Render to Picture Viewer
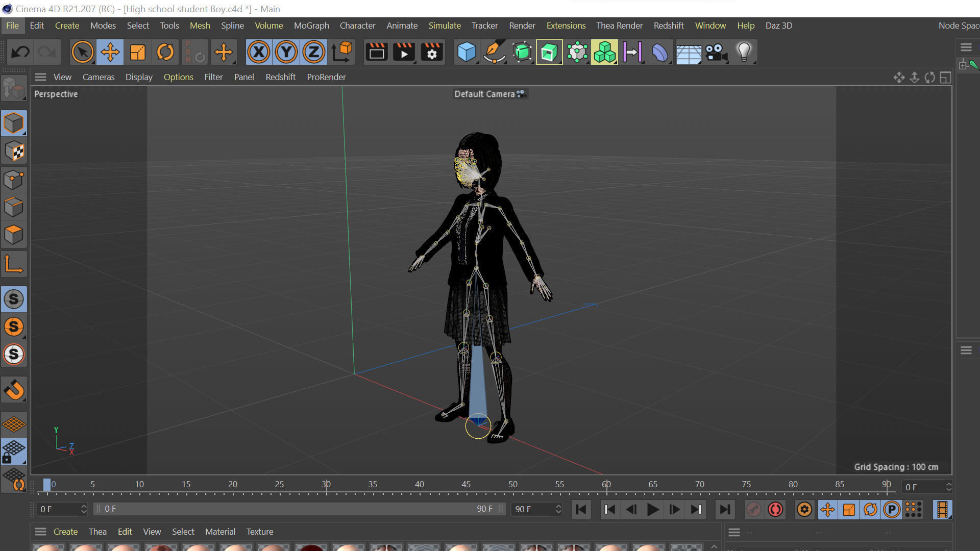Image resolution: width=980 pixels, height=551 pixels. click(404, 52)
